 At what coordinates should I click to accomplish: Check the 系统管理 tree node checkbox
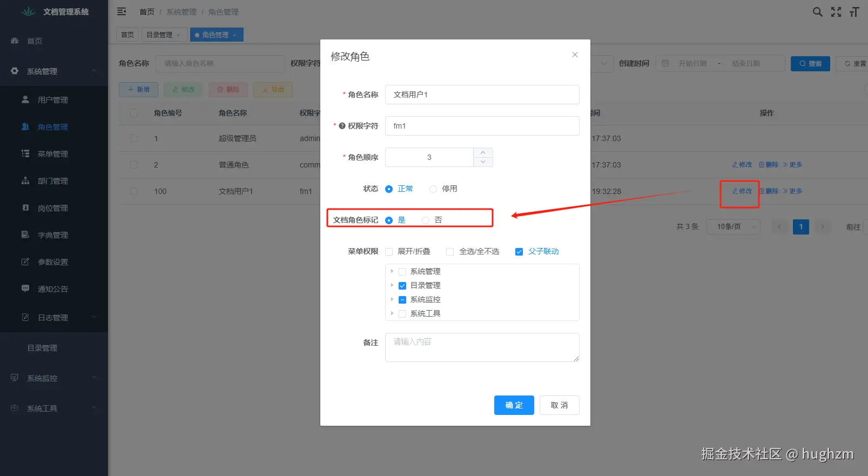(x=402, y=272)
